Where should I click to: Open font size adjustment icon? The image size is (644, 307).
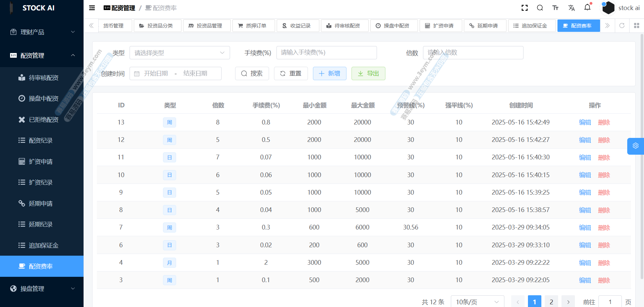pos(555,8)
